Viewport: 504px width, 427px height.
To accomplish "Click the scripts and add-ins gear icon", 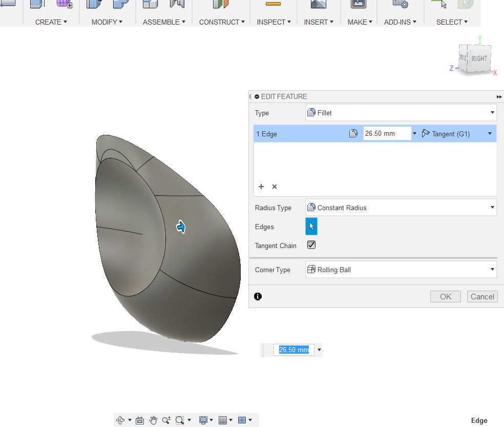I will coord(401,4).
